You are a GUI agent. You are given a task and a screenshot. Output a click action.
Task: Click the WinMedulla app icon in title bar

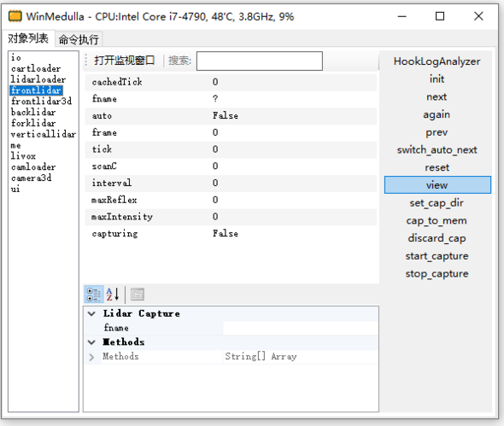tap(15, 16)
